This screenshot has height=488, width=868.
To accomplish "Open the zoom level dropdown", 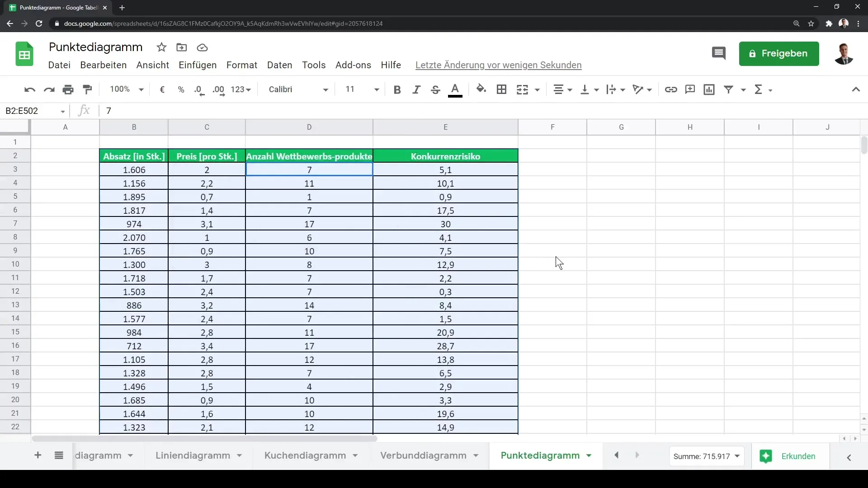I will point(127,89).
